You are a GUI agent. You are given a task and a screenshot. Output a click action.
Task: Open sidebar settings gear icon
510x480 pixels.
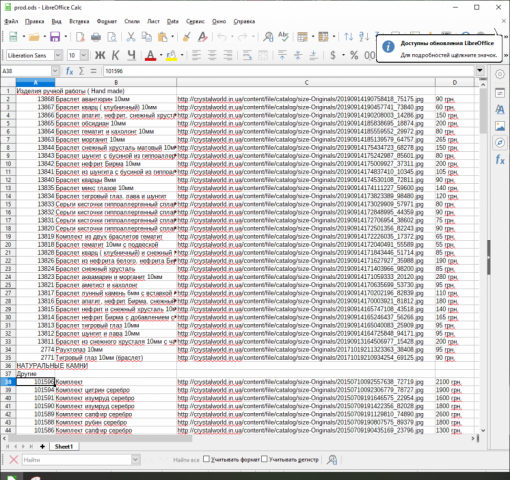click(500, 74)
